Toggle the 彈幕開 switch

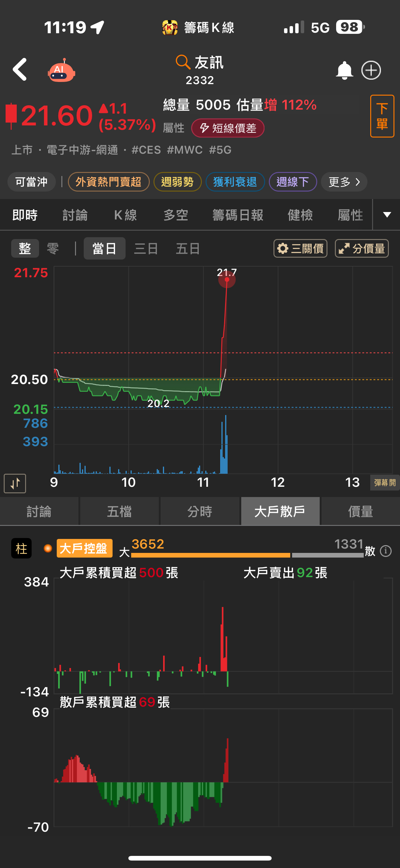point(385,483)
